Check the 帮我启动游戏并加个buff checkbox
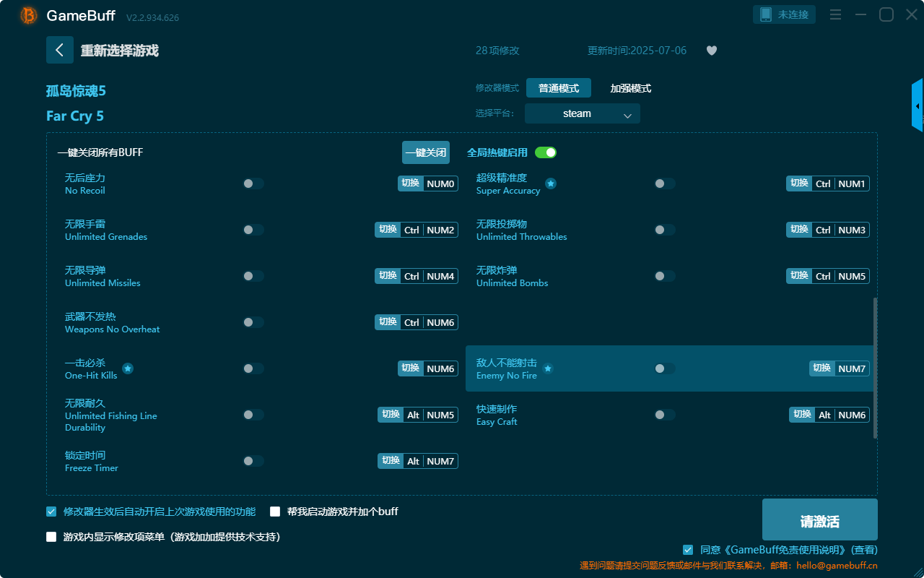This screenshot has width=924, height=578. tap(275, 511)
